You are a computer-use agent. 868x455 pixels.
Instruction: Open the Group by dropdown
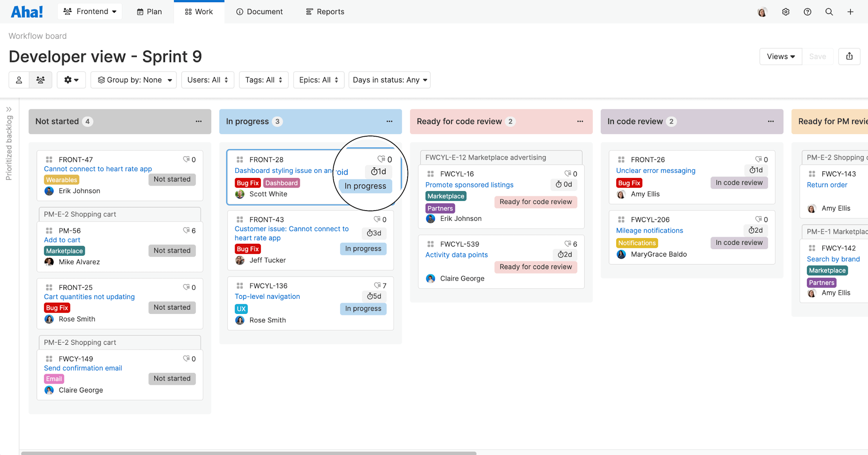click(133, 80)
